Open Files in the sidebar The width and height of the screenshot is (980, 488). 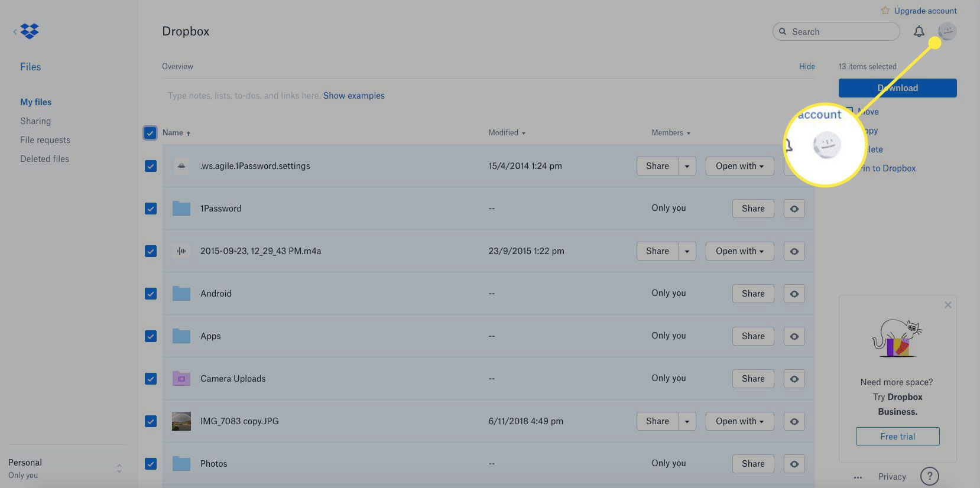31,67
